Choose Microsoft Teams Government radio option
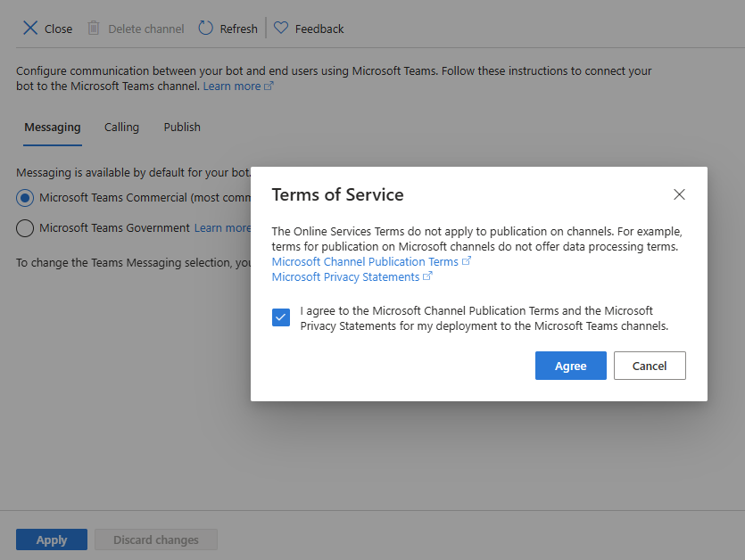Viewport: 745px width, 560px height. (25, 228)
